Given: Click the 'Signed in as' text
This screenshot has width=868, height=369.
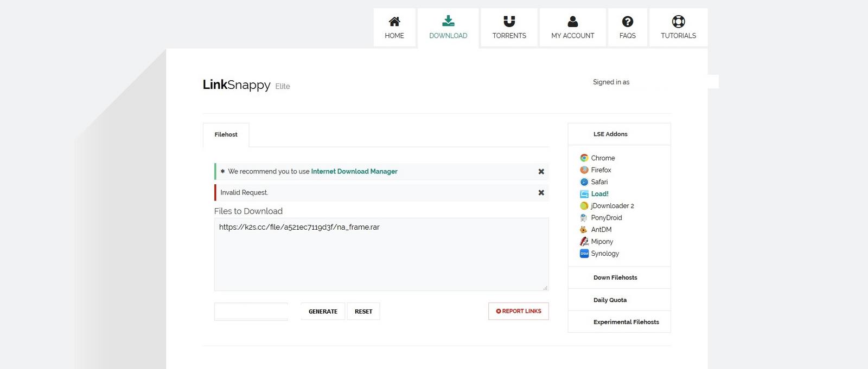Looking at the screenshot, I should tap(611, 82).
